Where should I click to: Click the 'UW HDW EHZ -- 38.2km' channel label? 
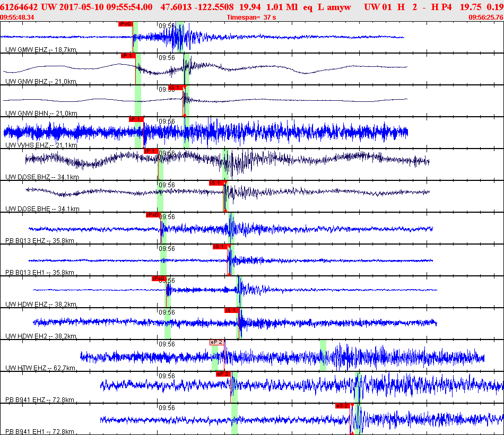tap(41, 304)
